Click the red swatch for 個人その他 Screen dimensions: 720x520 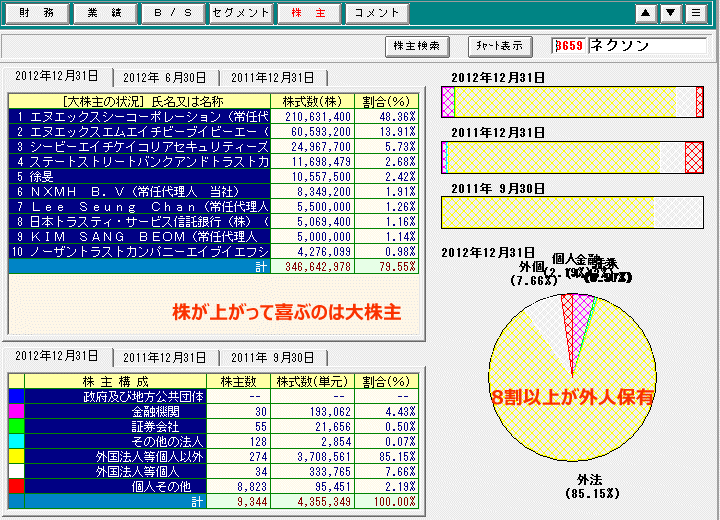tap(17, 486)
